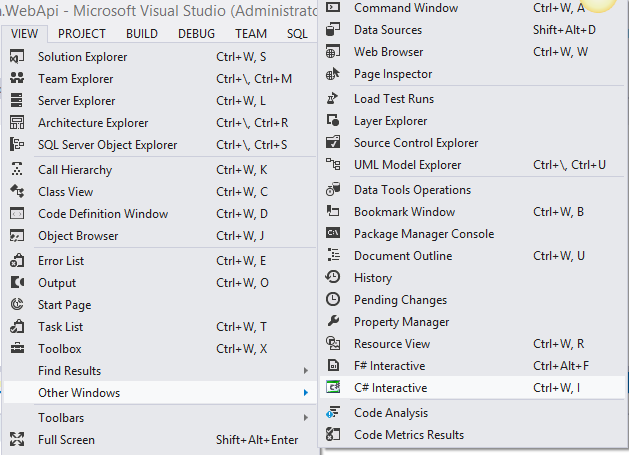Click the Property Manager wrench icon
The image size is (629, 455).
pyautogui.click(x=333, y=321)
